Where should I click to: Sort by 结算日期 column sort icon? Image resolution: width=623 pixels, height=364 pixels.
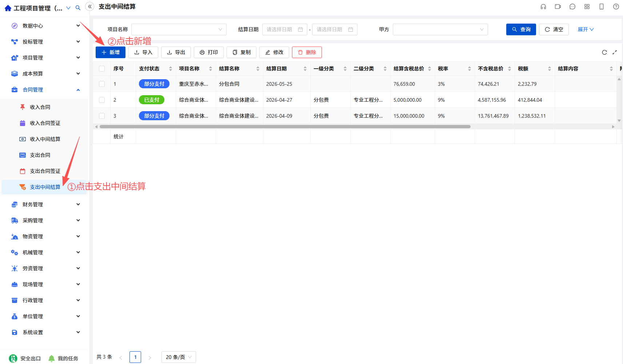click(x=305, y=69)
